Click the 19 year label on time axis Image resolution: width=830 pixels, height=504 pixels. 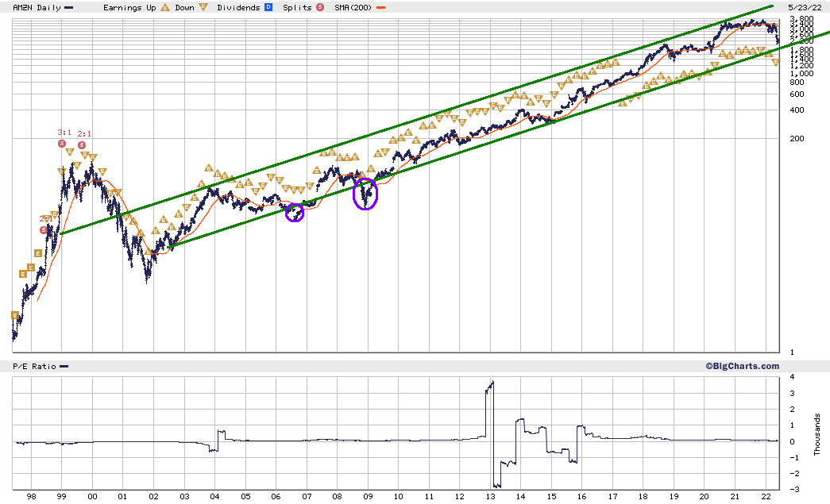674,497
